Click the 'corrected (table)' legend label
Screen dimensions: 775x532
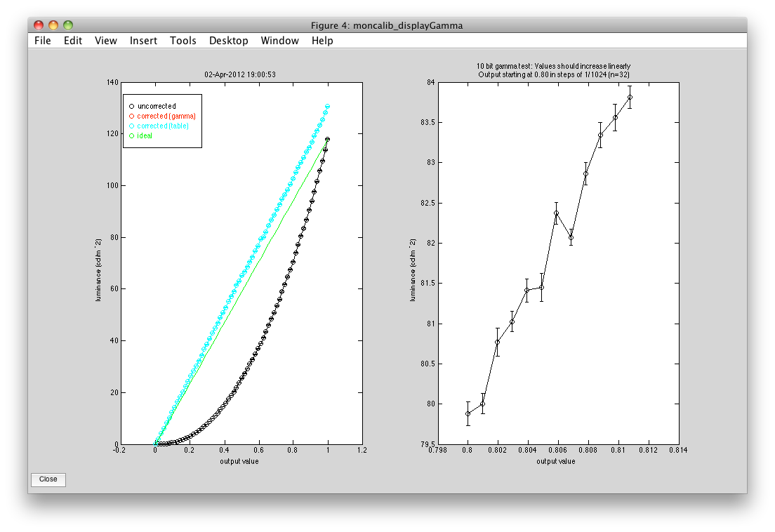[162, 126]
